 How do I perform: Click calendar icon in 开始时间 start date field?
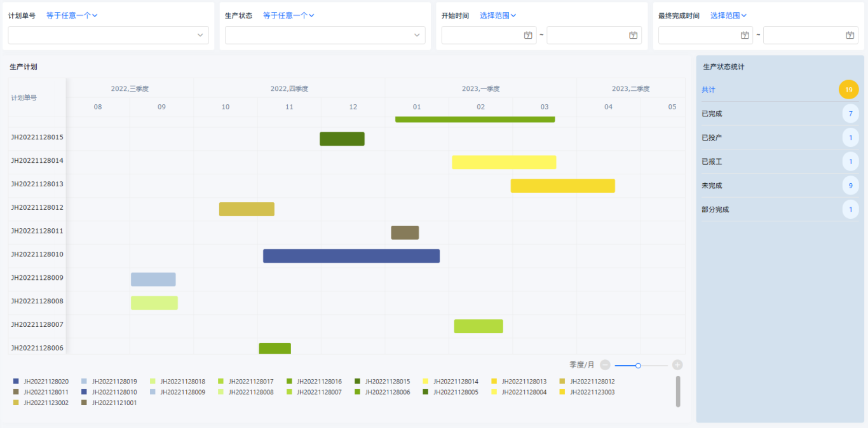coord(528,35)
